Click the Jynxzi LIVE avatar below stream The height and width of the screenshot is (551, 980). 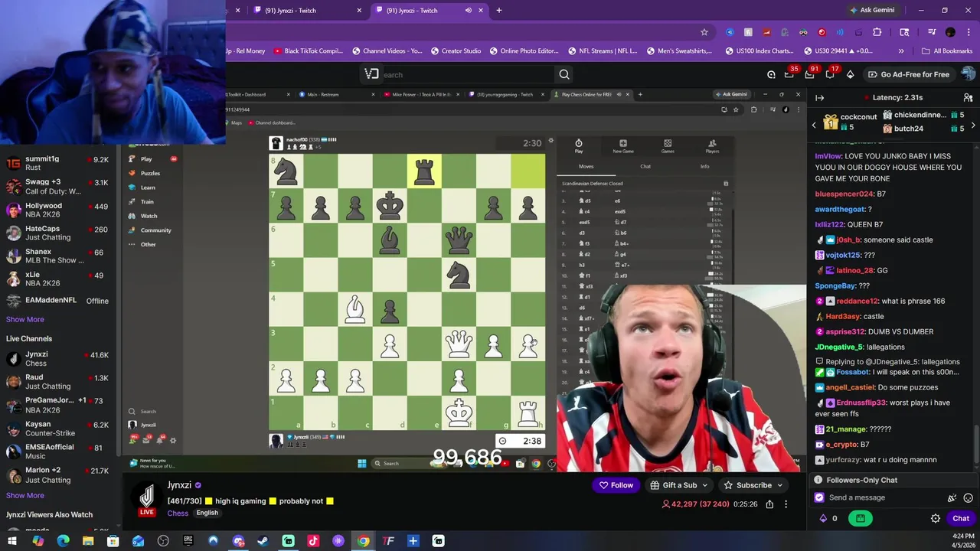[147, 497]
